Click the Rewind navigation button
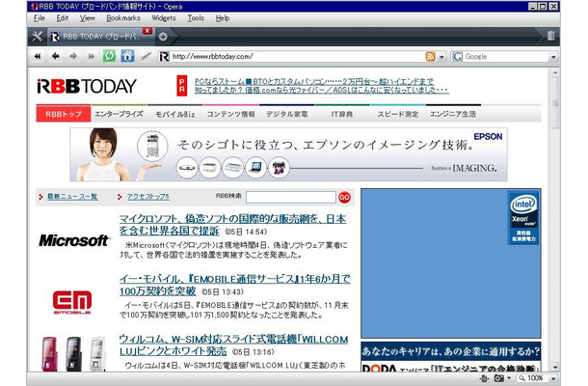The height and width of the screenshot is (386, 588). pyautogui.click(x=38, y=56)
